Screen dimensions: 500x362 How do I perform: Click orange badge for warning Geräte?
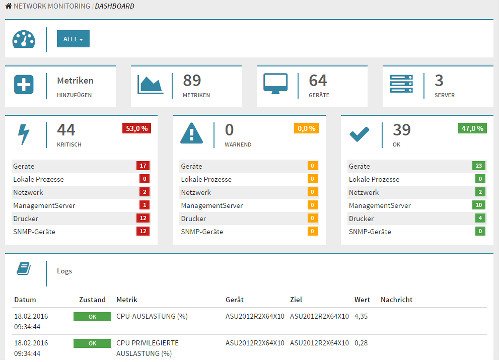(x=313, y=166)
